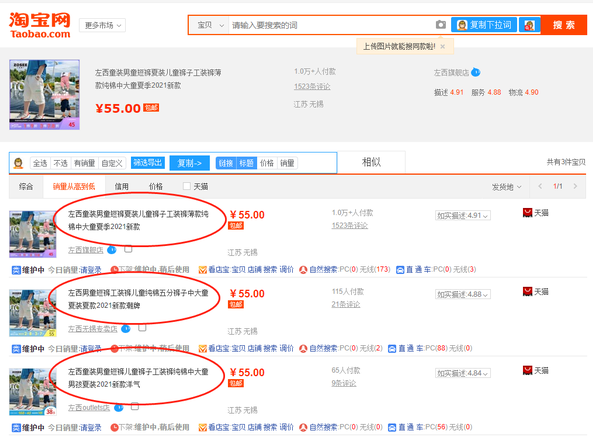Select the 销量从高到低 sort tab
The width and height of the screenshot is (593, 445).
pos(74,186)
